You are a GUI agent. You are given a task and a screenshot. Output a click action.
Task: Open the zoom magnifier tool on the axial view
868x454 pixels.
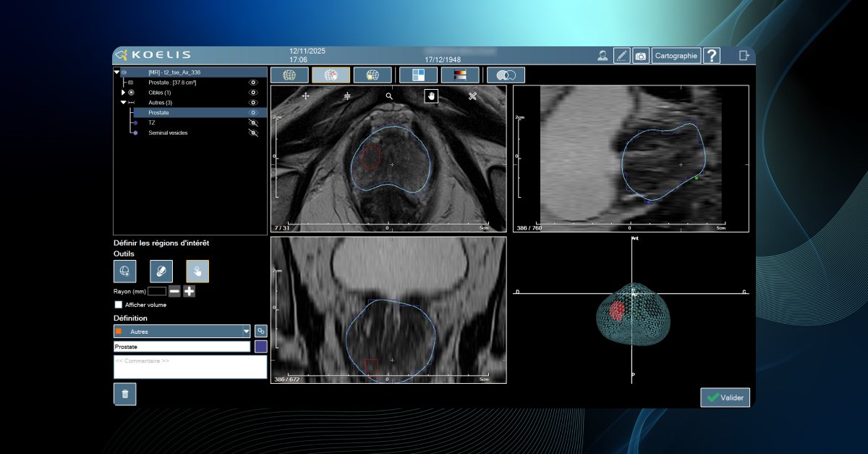(391, 95)
